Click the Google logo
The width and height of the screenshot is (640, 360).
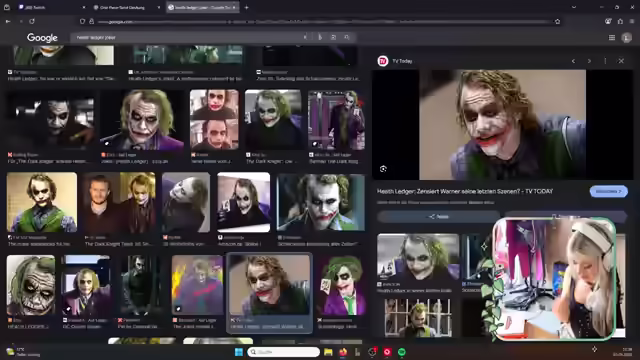coord(42,38)
